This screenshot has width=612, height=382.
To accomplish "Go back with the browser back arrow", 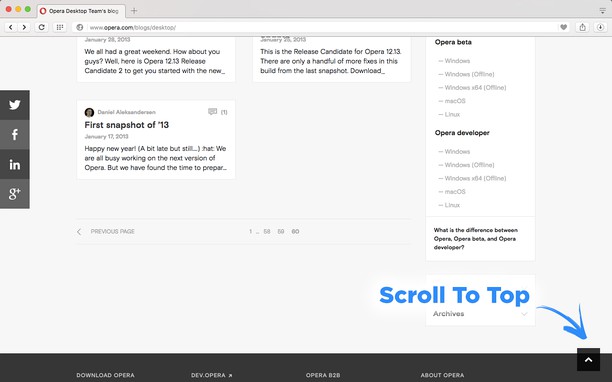I will 11,27.
